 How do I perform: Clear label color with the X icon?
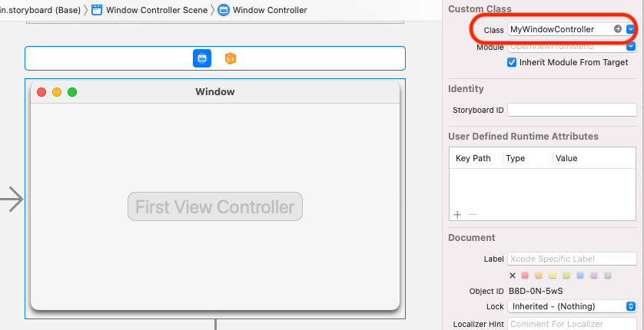pos(512,276)
